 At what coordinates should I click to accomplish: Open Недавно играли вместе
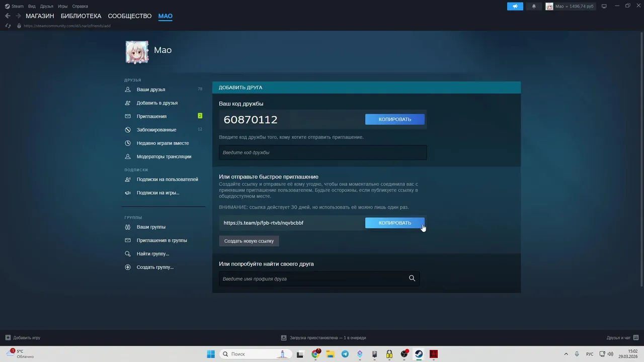(163, 143)
